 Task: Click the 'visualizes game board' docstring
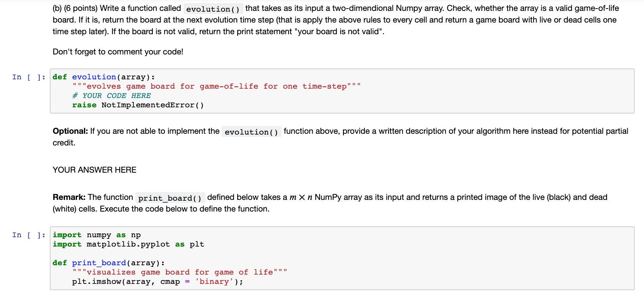(x=180, y=272)
